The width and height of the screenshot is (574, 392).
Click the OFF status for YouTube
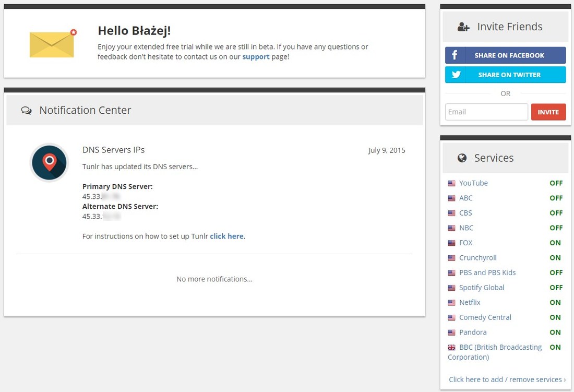556,183
